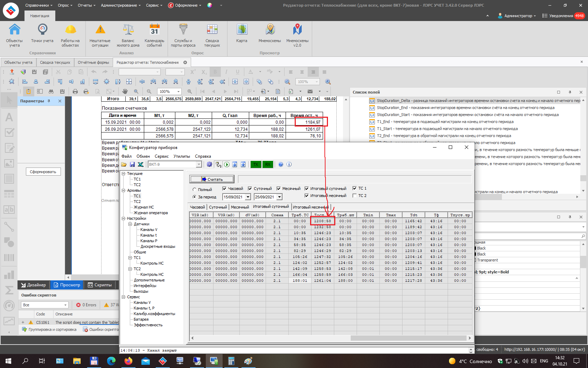
Task: Select Журнал оператора in the tree
Action: tap(150, 213)
